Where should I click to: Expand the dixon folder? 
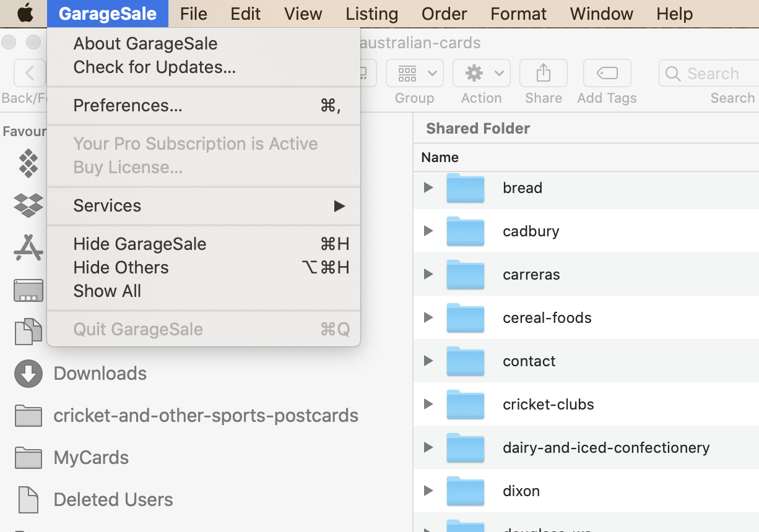click(428, 491)
